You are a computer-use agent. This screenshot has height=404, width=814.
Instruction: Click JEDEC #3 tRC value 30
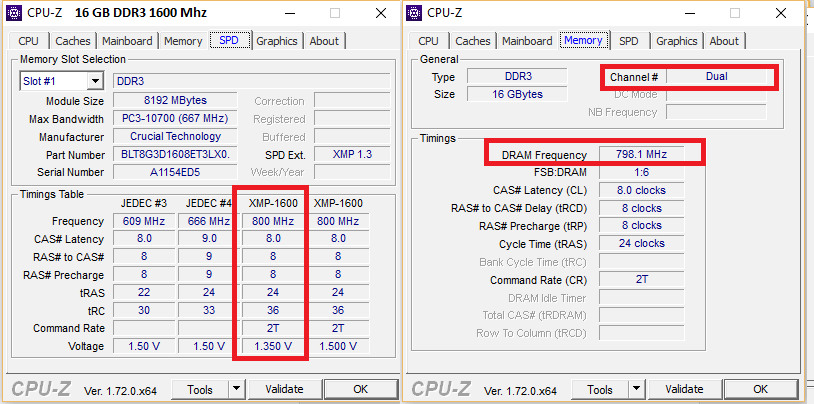tap(144, 311)
